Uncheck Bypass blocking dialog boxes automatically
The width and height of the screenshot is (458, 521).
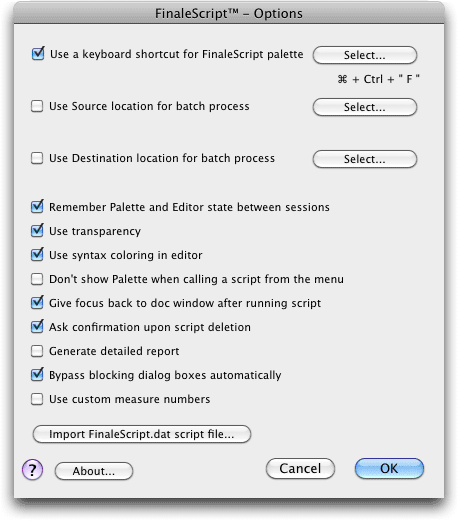coord(37,375)
